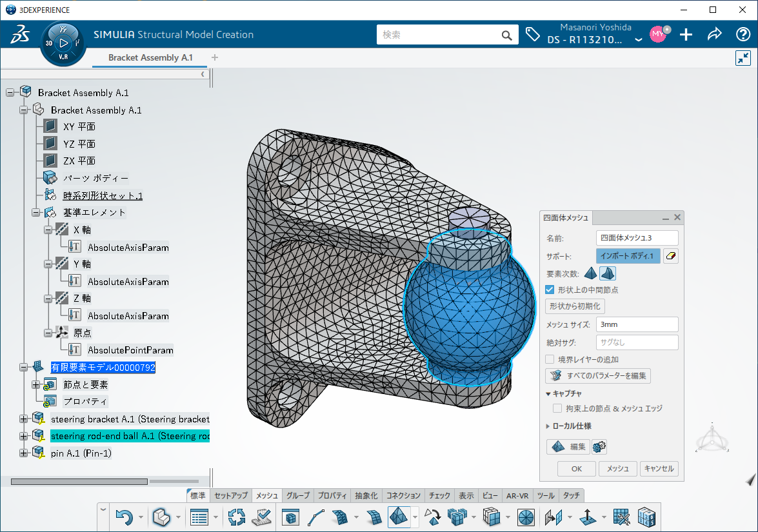Image resolution: width=758 pixels, height=532 pixels.
Task: Open the プロパティ toolbar tab
Action: pyautogui.click(x=333, y=495)
